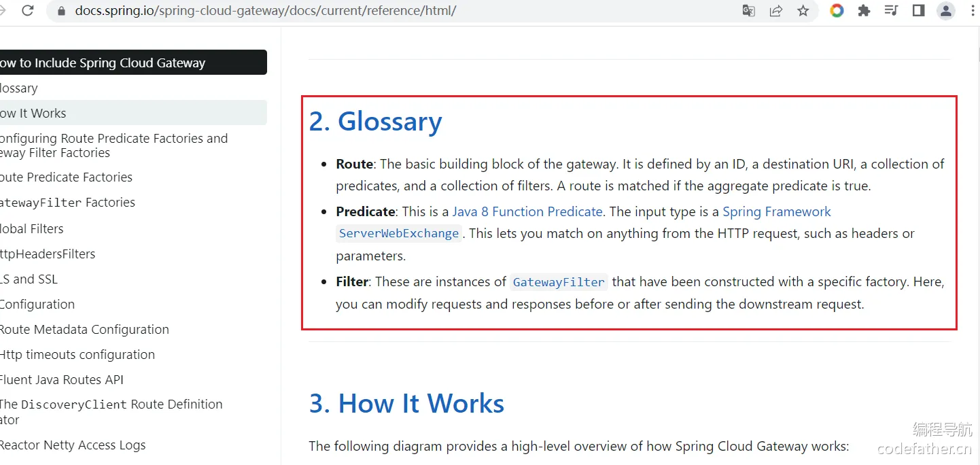980x465 pixels.
Task: Click the 3. How It Works heading
Action: point(407,403)
